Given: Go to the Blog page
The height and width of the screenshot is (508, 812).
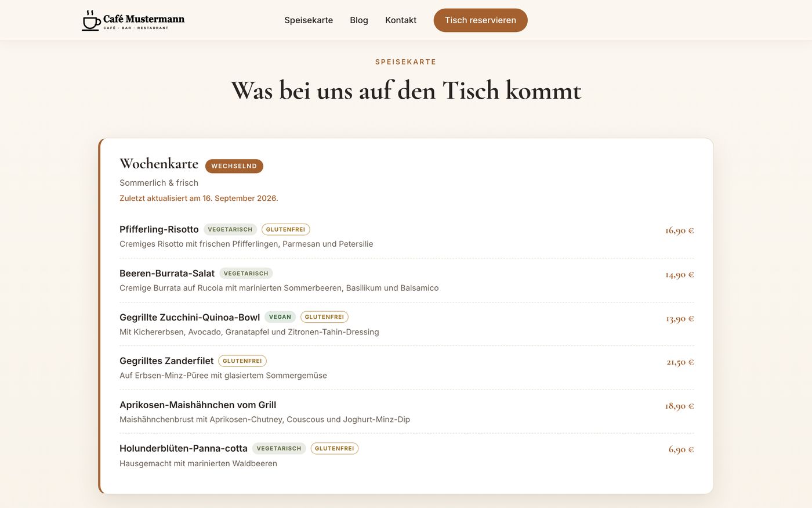Looking at the screenshot, I should [x=359, y=20].
